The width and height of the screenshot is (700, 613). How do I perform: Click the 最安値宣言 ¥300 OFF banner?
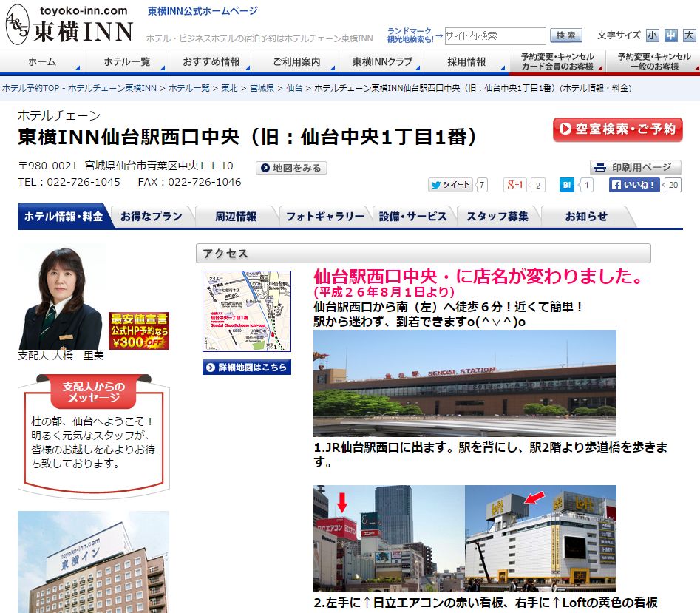(139, 331)
